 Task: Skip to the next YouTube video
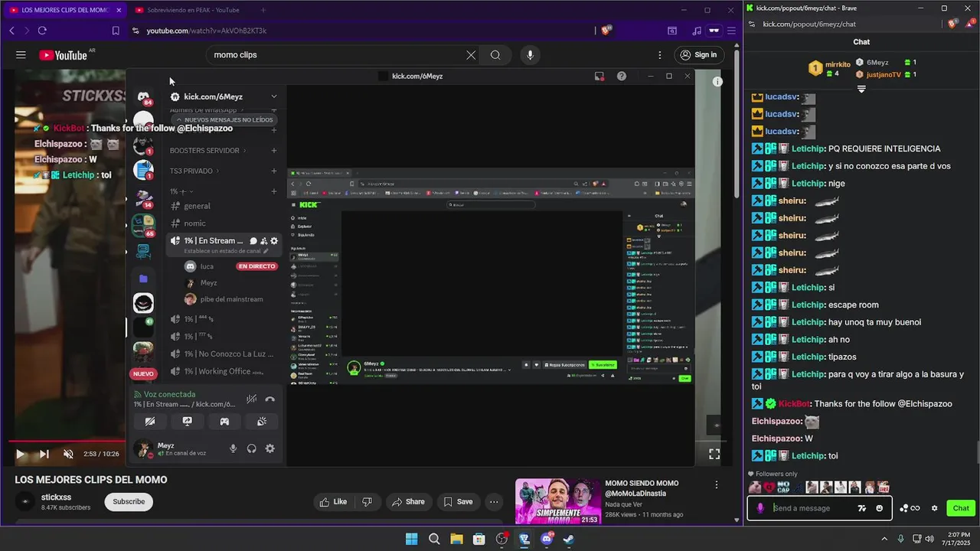click(x=44, y=454)
